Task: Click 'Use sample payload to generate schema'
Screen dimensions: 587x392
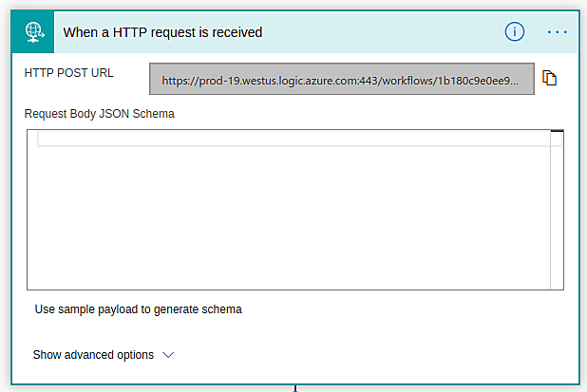Action: pyautogui.click(x=138, y=308)
